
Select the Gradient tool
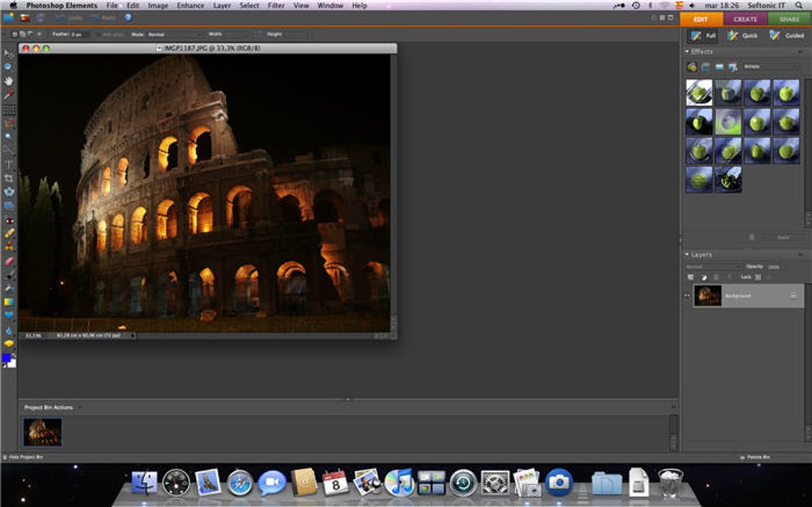9,302
